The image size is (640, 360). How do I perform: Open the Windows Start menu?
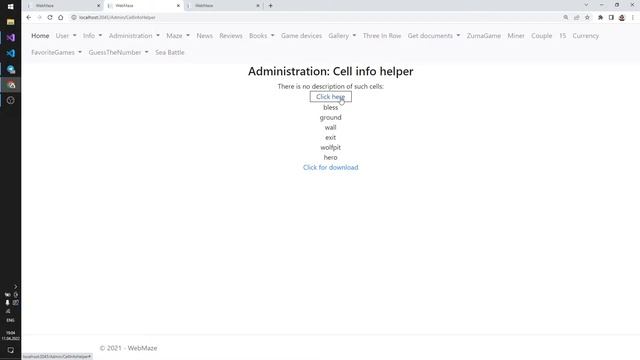click(11, 7)
